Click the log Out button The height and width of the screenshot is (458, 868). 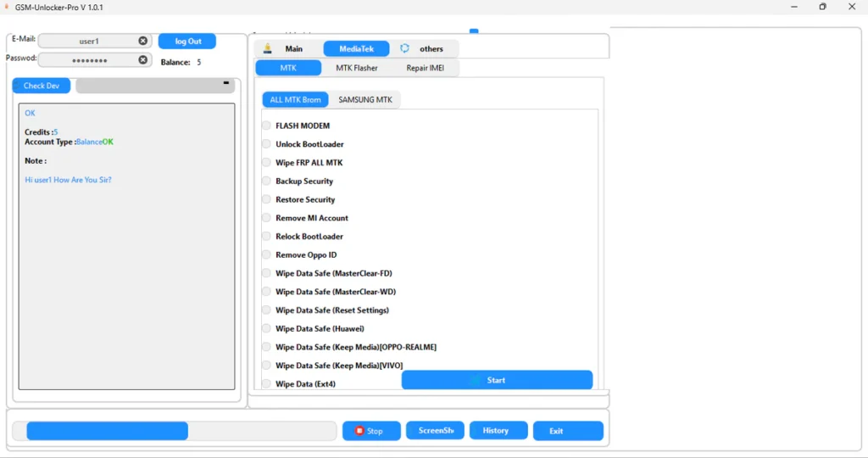click(187, 42)
